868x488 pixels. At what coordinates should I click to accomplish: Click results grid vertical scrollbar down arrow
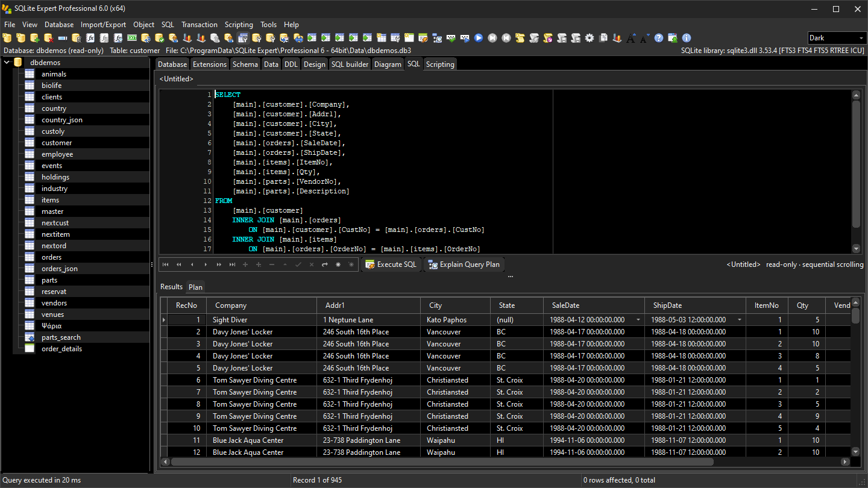point(855,452)
